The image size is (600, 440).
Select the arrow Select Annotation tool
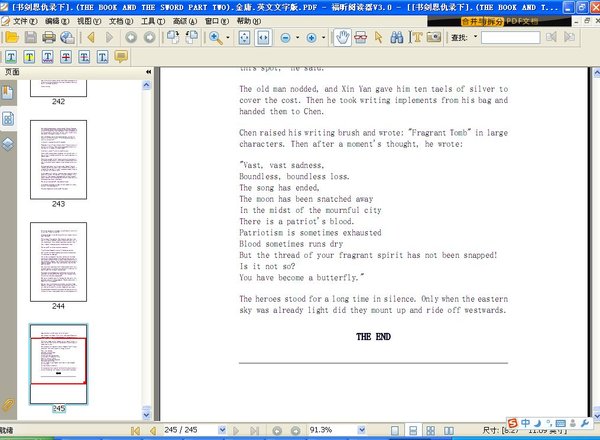coord(378,37)
